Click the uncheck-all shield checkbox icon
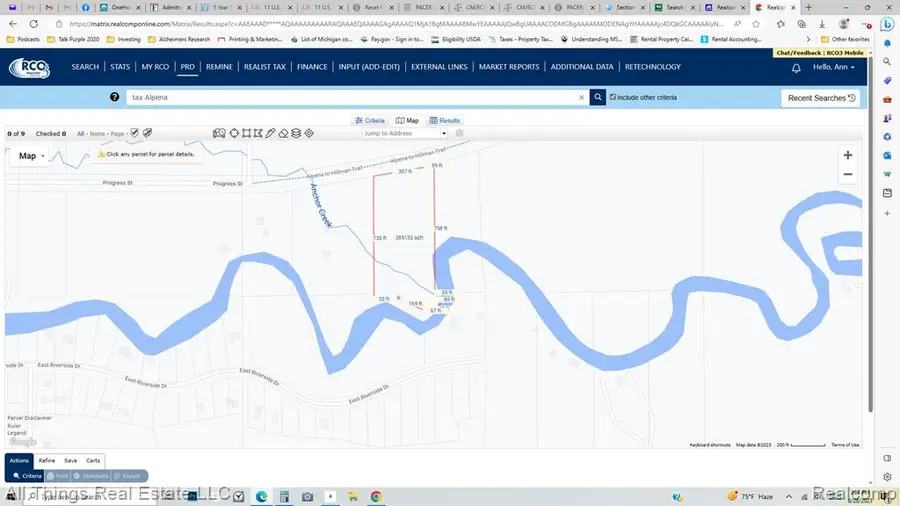Image resolution: width=900 pixels, height=506 pixels. 148,133
